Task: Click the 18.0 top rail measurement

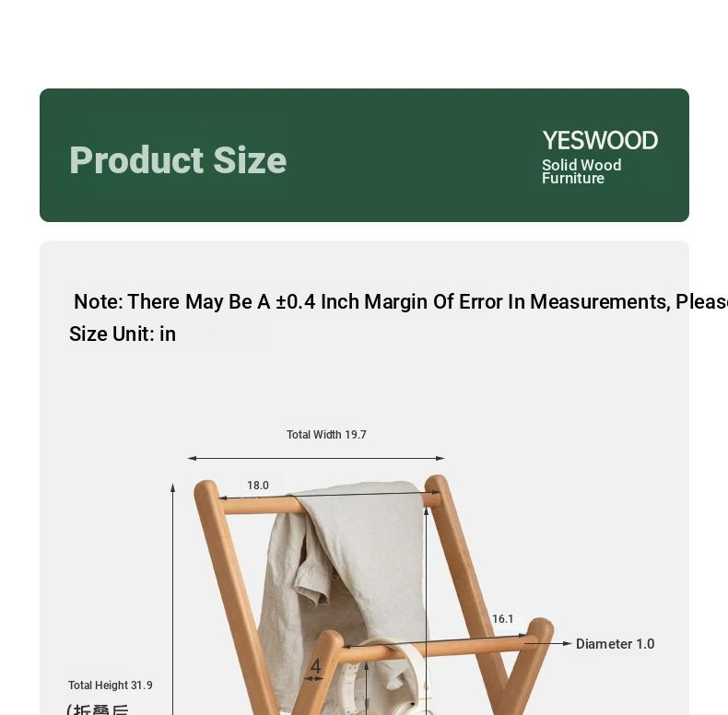Action: tap(258, 486)
